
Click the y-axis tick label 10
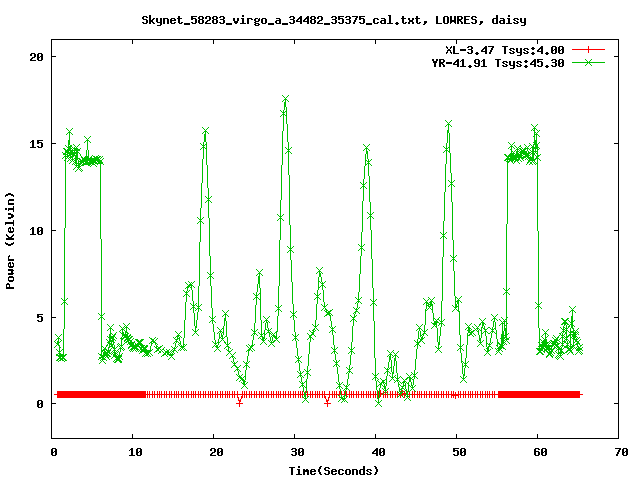point(36,231)
